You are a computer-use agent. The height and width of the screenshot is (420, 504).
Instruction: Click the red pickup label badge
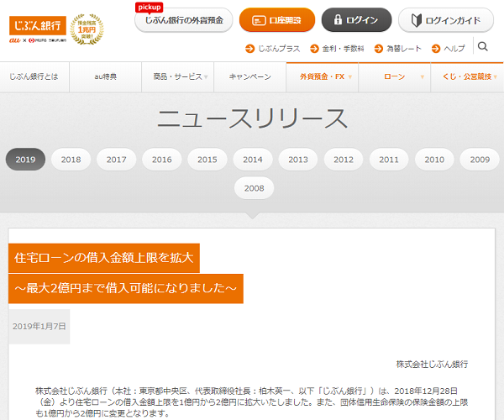[150, 7]
